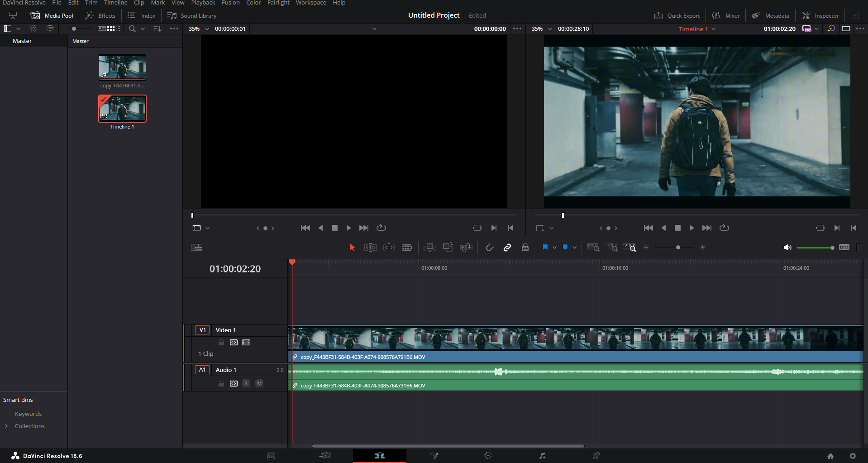Solo the Audio 1 track

[246, 383]
